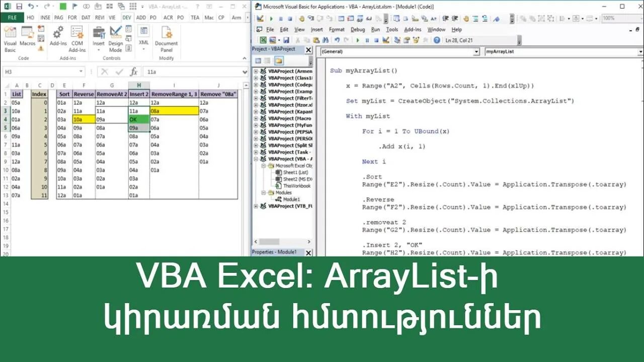Collapse the Excel ribbon
This screenshot has width=644, height=362.
246,57
